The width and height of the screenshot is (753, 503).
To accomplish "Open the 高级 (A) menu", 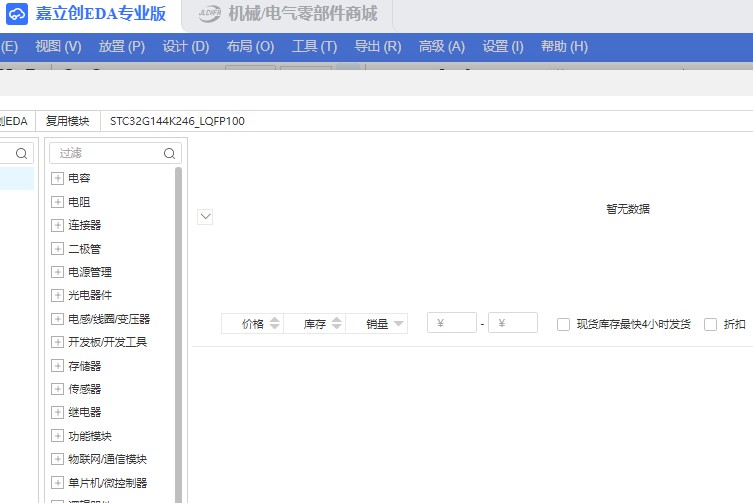I will pos(441,47).
